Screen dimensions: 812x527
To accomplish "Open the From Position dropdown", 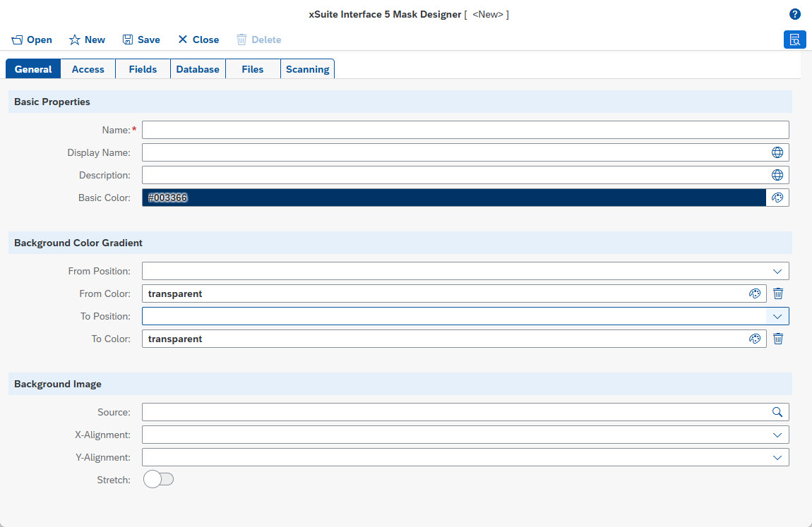I will pos(777,271).
